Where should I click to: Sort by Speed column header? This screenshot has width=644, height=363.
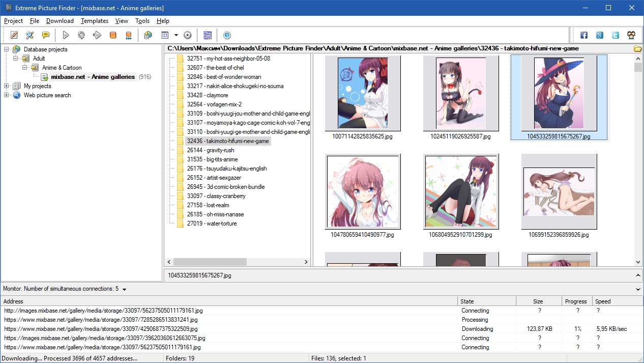click(x=617, y=301)
